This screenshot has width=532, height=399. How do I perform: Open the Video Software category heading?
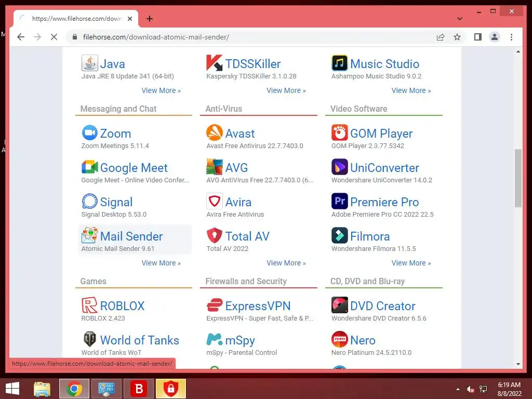[x=358, y=109]
